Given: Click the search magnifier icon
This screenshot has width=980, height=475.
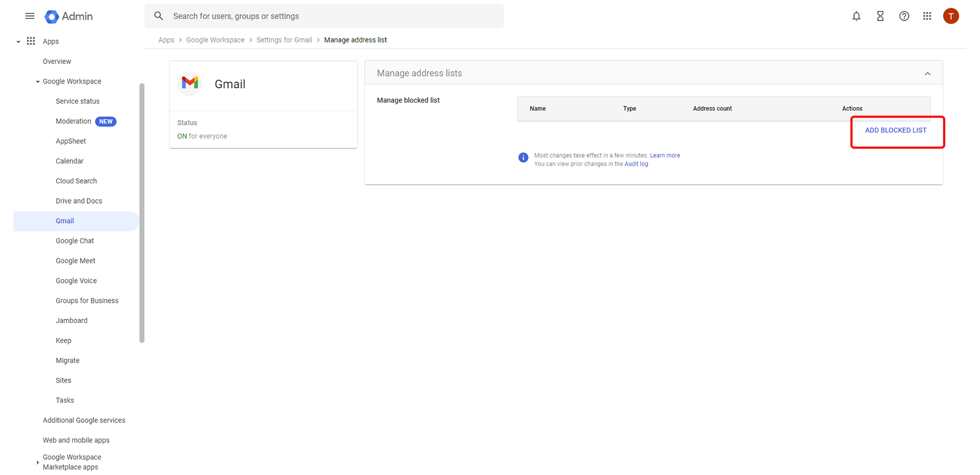Looking at the screenshot, I should click(158, 16).
